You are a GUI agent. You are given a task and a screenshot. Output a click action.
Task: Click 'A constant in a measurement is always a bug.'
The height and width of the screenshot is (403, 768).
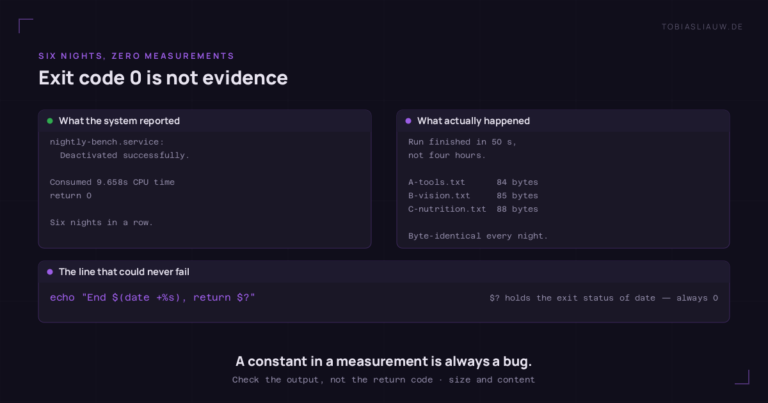tap(384, 361)
